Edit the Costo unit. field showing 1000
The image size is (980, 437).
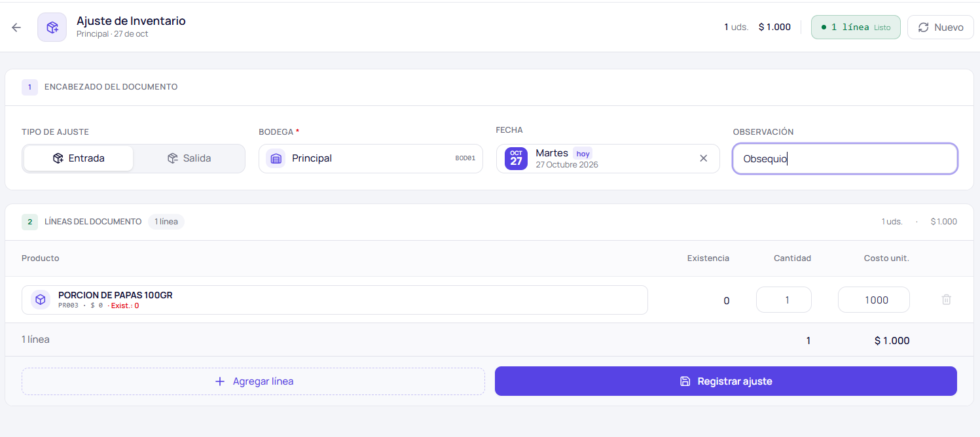point(874,300)
